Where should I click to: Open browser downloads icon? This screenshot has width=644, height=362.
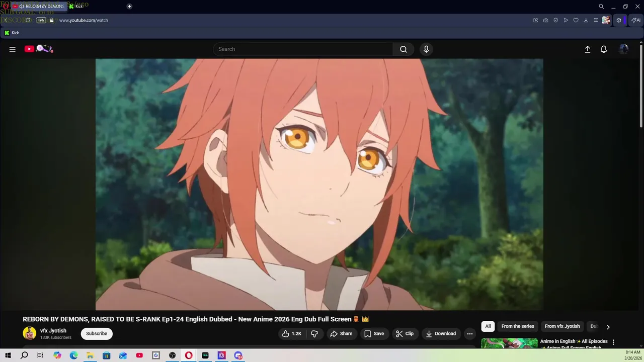[586, 20]
